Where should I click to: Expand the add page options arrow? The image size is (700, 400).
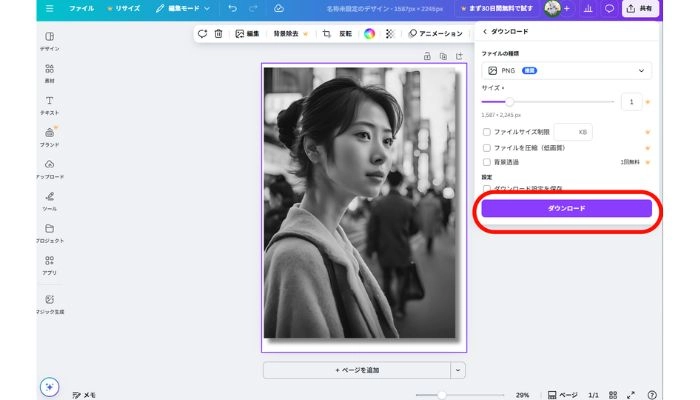tap(458, 370)
